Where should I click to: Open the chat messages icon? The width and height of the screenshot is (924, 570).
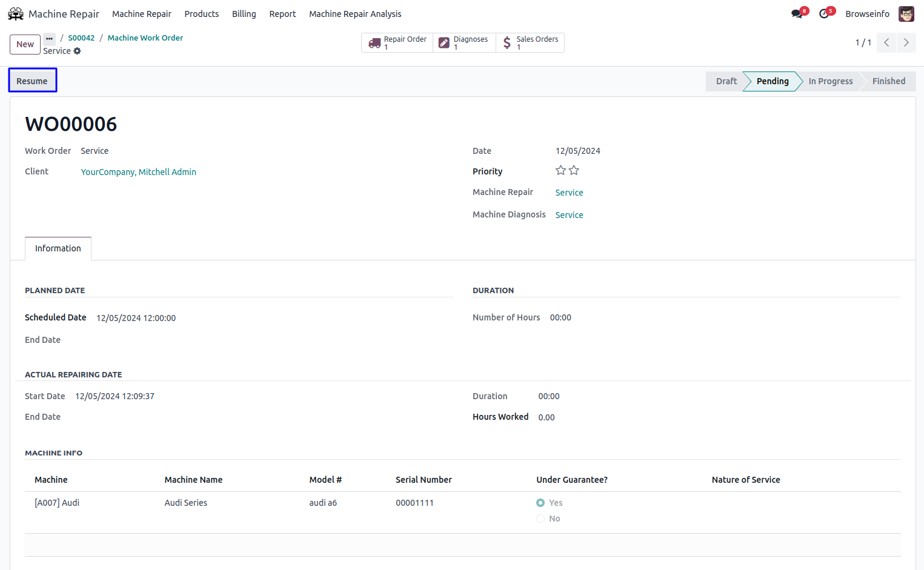(x=797, y=14)
